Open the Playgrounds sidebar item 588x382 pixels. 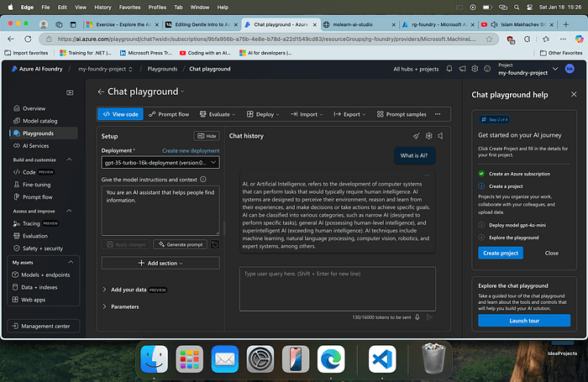point(44,133)
